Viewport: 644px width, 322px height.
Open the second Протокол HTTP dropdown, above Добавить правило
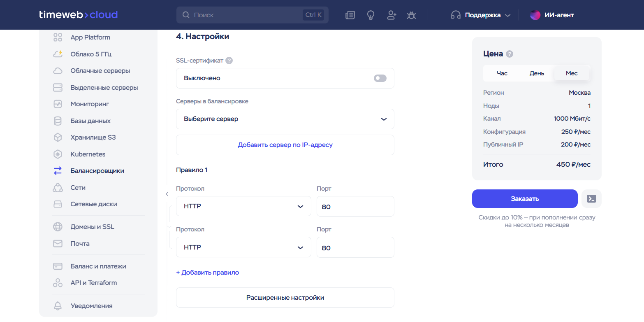pyautogui.click(x=243, y=247)
